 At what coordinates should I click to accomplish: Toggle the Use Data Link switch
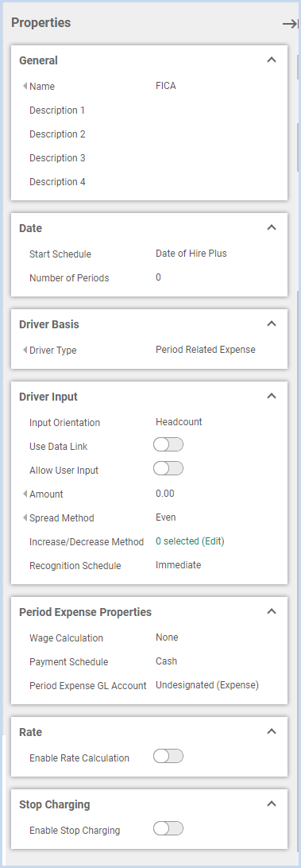[x=168, y=445]
